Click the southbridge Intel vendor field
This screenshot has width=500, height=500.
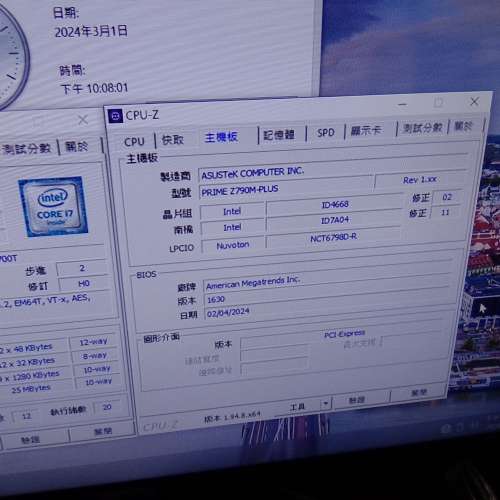[232, 228]
